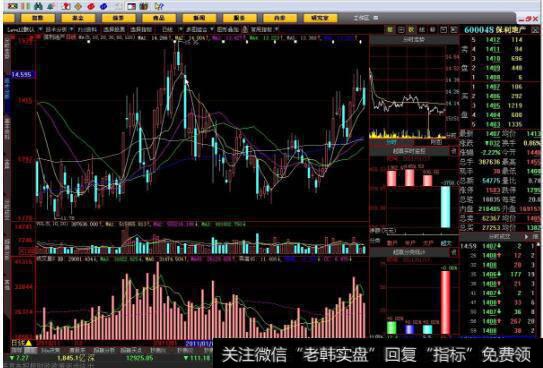The image size is (543, 368).
Task: Open the window-layout icon in top toolbar
Action: 131,6
